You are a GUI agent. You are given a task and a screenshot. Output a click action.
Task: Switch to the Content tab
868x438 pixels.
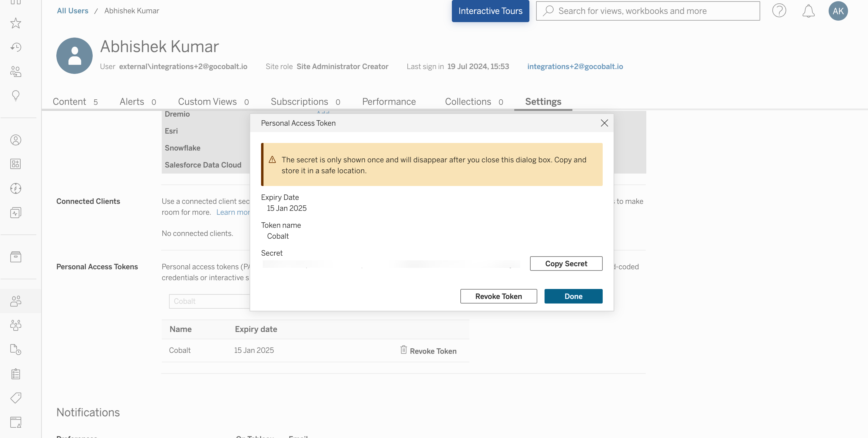tap(69, 101)
